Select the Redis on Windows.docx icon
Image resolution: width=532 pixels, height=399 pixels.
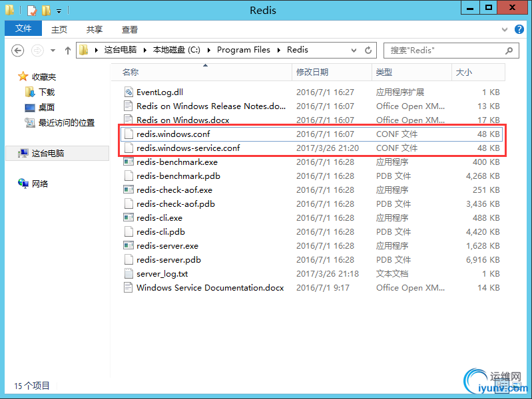129,120
